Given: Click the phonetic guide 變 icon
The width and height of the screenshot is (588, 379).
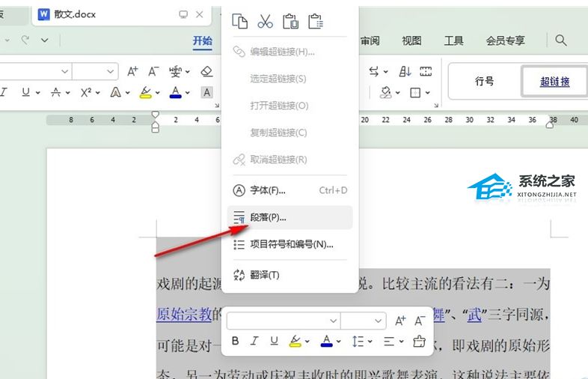Looking at the screenshot, I should pyautogui.click(x=175, y=71).
